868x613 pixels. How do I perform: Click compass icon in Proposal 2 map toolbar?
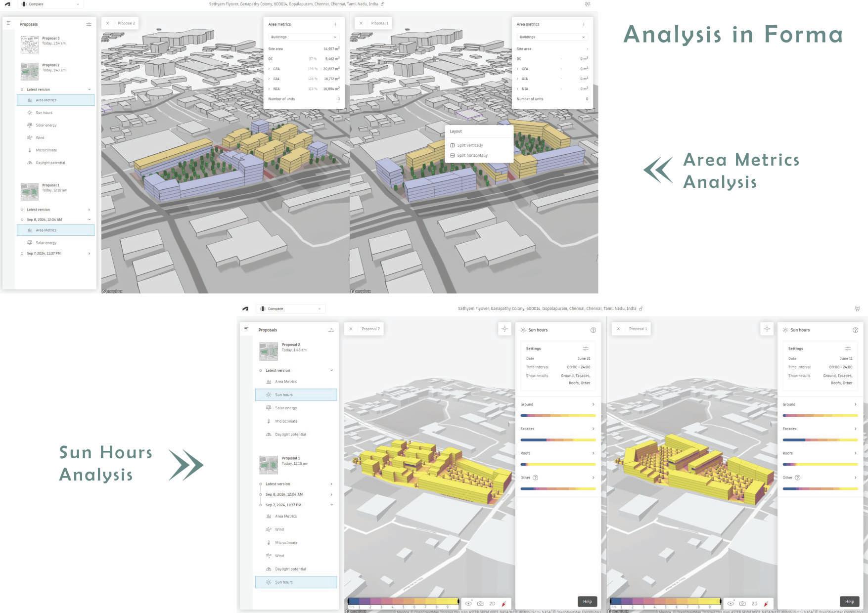(504, 604)
